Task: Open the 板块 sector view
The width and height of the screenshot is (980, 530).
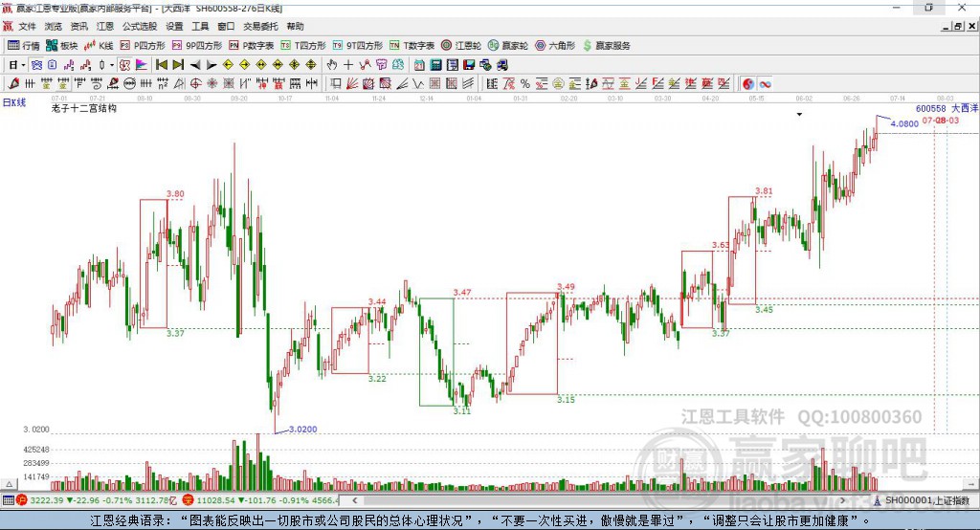Action: tap(61, 46)
